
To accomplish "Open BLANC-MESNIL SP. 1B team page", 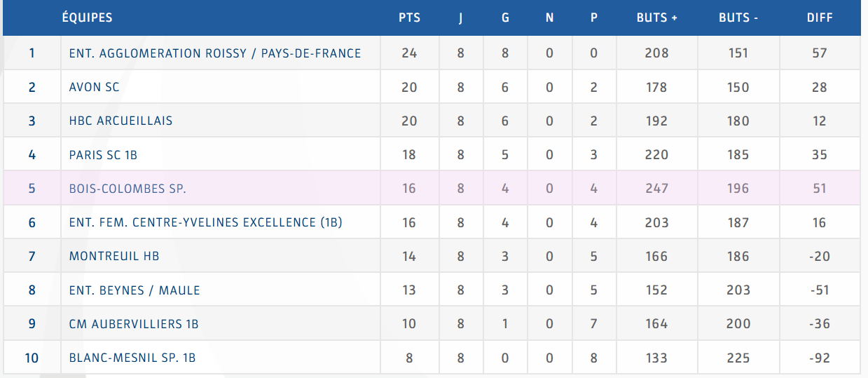I will tap(132, 358).
